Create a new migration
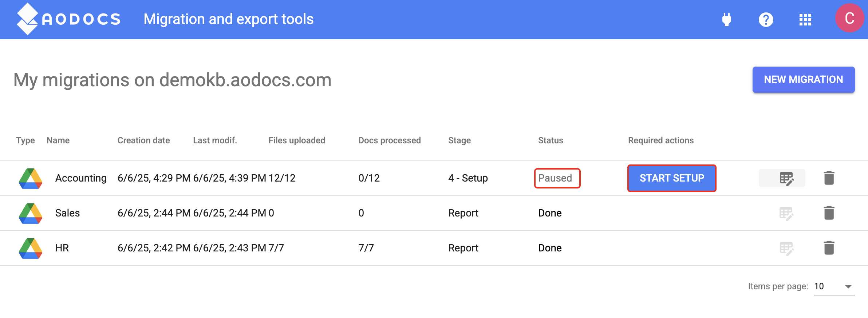Image resolution: width=868 pixels, height=318 pixels. coord(804,80)
